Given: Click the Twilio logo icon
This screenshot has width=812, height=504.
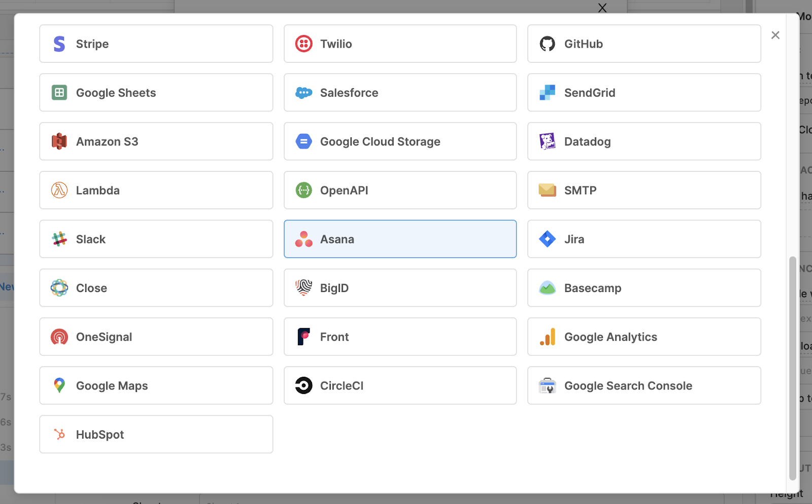Looking at the screenshot, I should [303, 44].
